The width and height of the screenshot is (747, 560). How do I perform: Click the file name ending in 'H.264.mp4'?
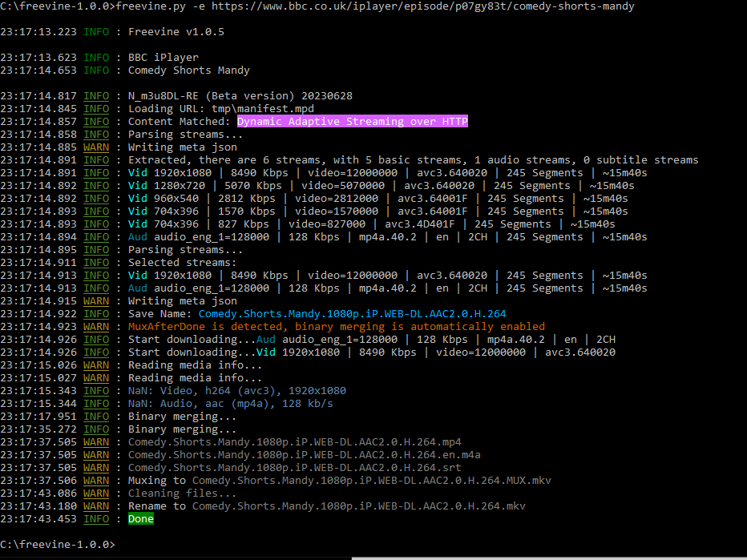294,442
